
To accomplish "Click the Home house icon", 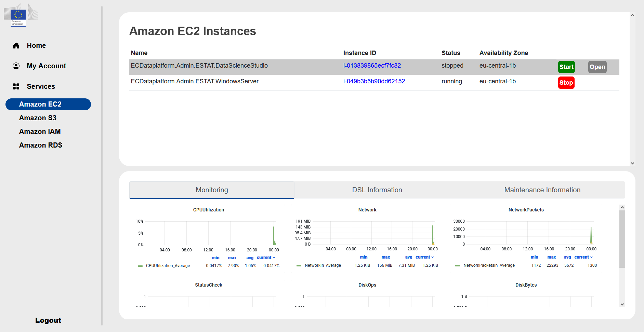I will (16, 45).
